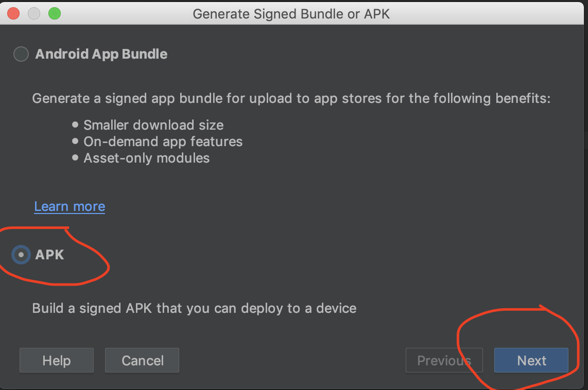Select the Android App Bundle radio button

tap(21, 54)
